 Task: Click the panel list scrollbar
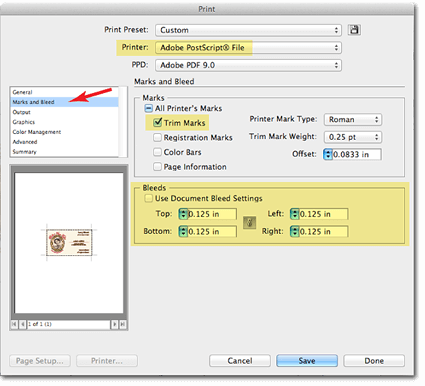point(123,122)
